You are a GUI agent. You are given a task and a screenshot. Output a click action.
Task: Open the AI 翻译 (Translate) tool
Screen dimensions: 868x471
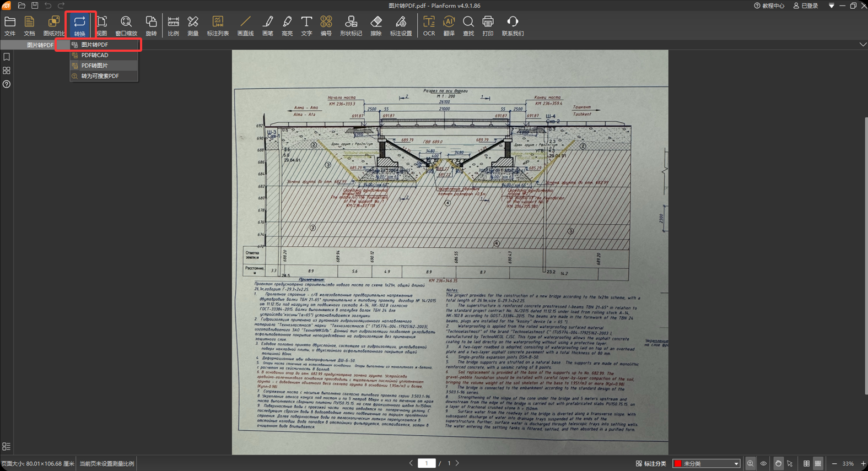coord(449,25)
